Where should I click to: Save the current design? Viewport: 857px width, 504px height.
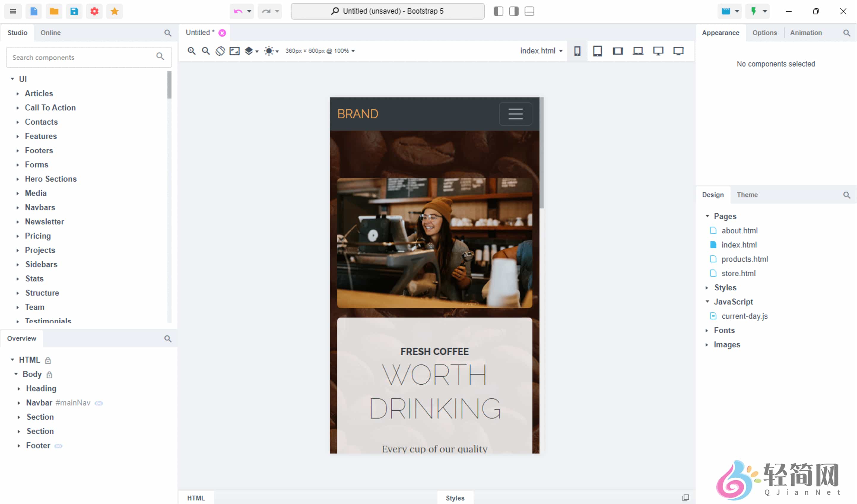click(x=74, y=11)
